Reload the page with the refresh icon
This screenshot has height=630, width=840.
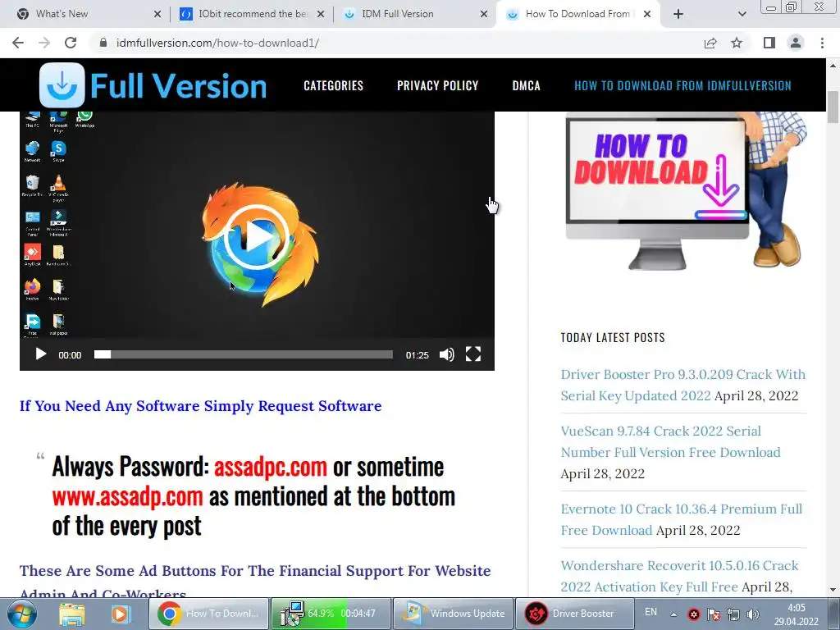point(71,43)
